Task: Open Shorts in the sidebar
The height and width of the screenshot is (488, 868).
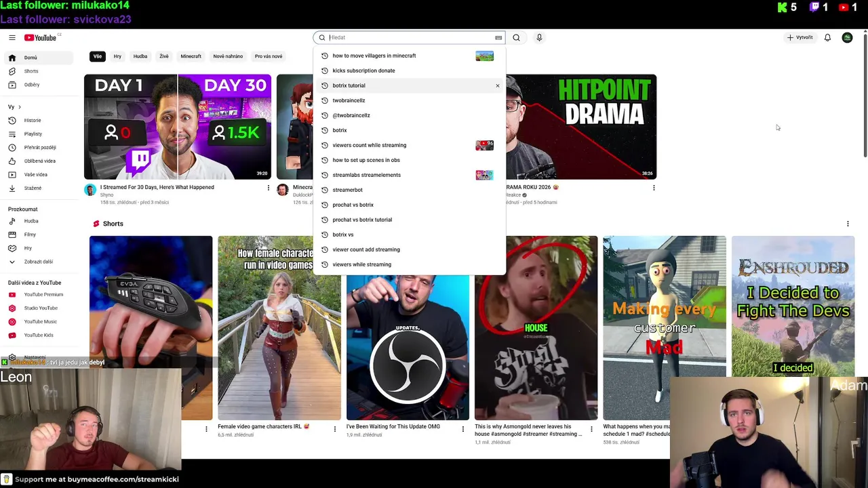Action: click(37, 71)
